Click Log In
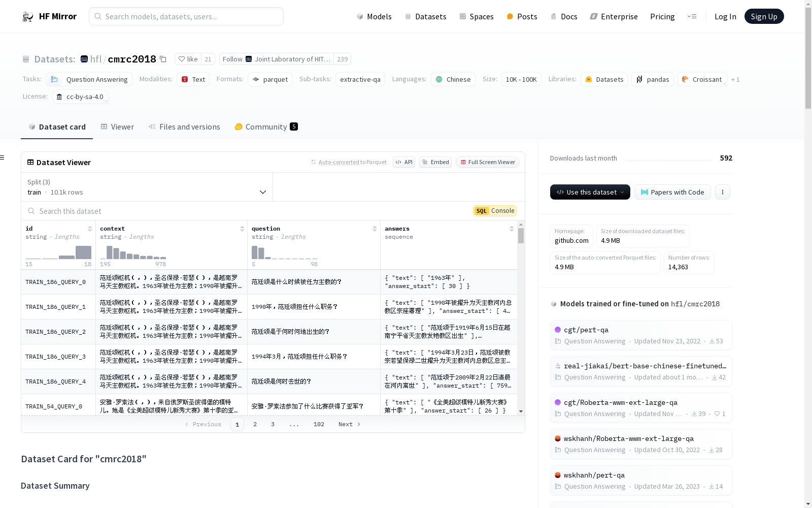The height and width of the screenshot is (508, 812). pos(725,16)
